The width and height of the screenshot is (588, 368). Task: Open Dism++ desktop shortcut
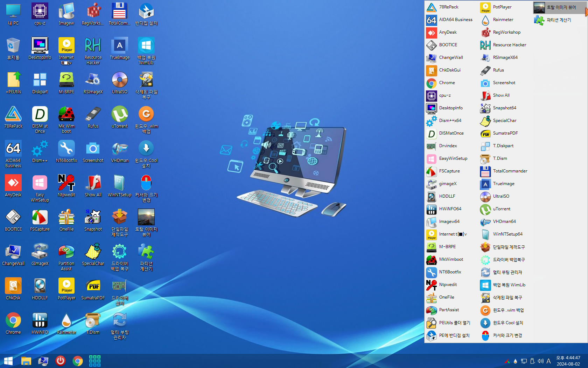[40, 152]
